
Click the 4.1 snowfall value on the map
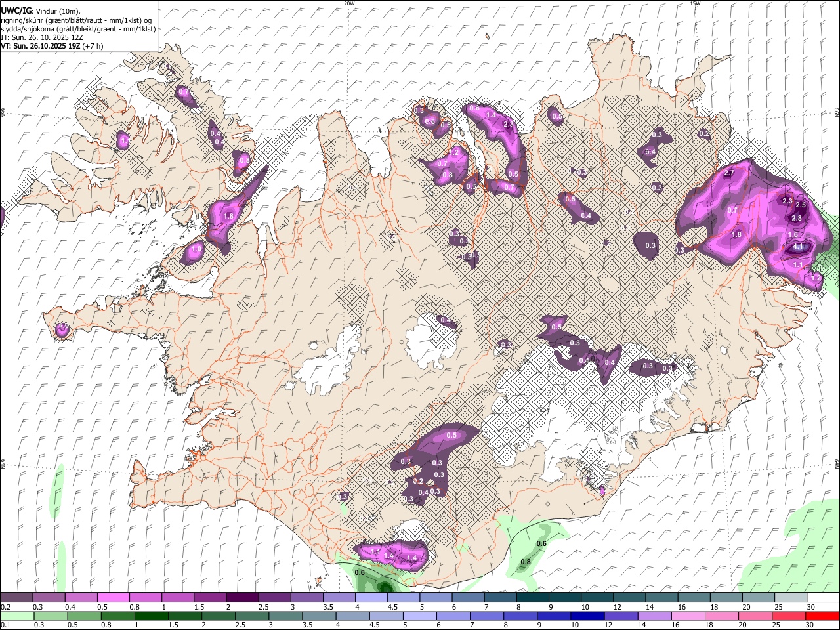click(x=799, y=247)
